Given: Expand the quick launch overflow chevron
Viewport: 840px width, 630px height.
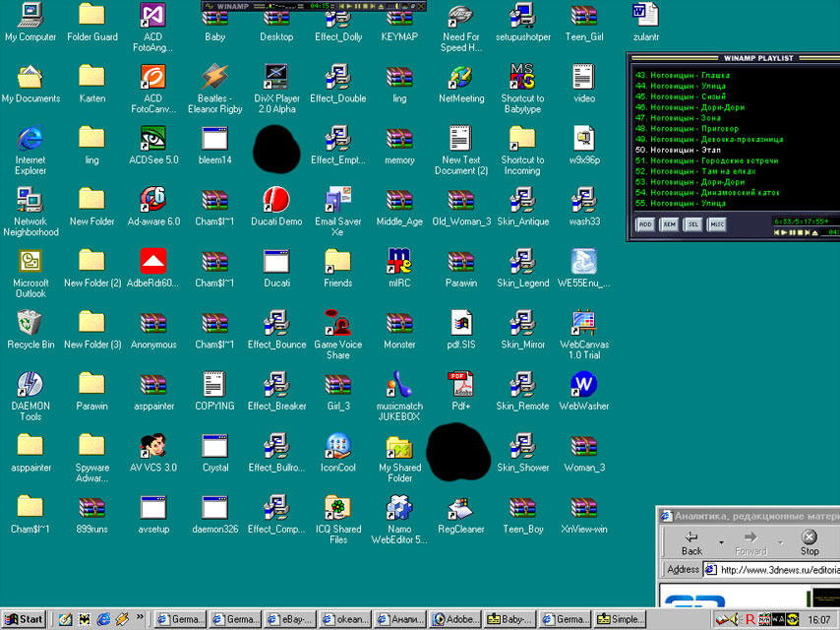Looking at the screenshot, I should click(140, 617).
